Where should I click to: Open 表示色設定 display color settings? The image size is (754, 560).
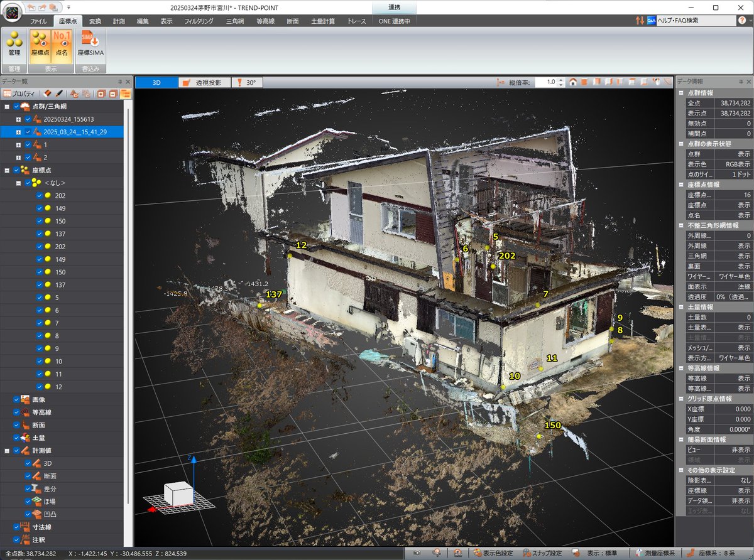click(x=494, y=553)
